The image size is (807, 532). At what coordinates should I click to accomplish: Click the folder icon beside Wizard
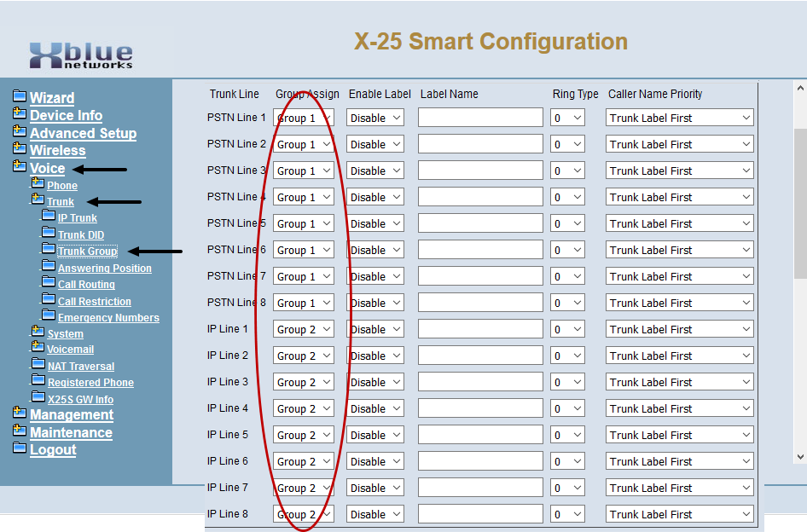[x=20, y=95]
